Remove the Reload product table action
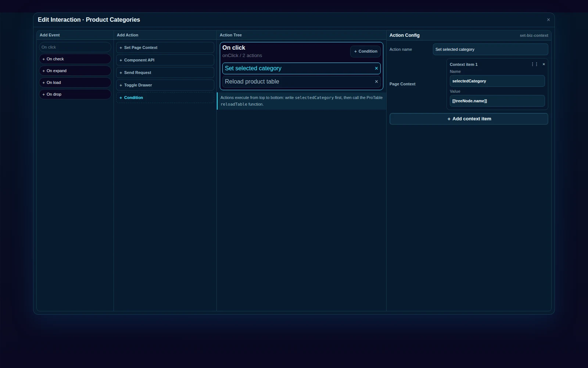The image size is (588, 368). (376, 82)
